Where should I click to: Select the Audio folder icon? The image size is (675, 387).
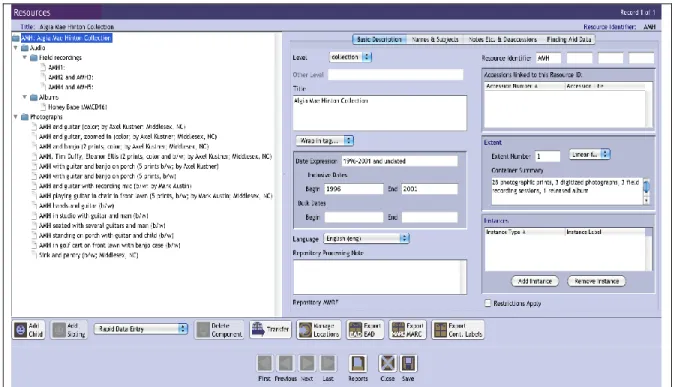click(25, 48)
